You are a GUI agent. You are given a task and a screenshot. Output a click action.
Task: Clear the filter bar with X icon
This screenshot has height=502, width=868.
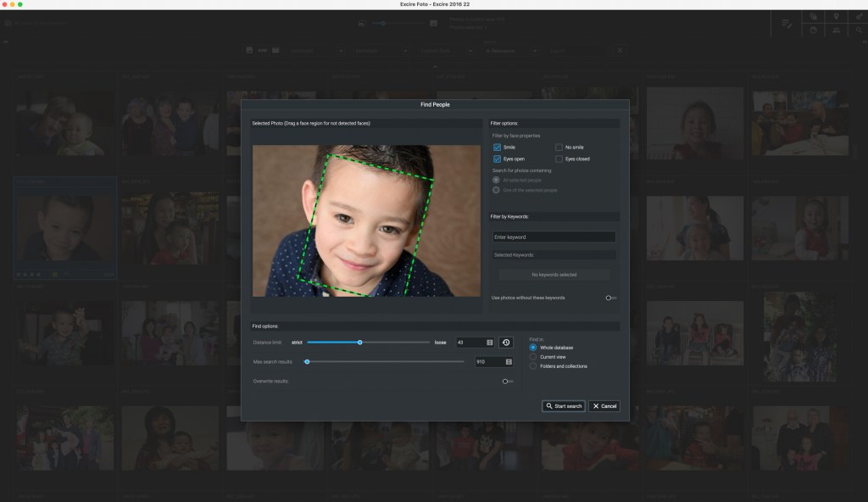620,50
